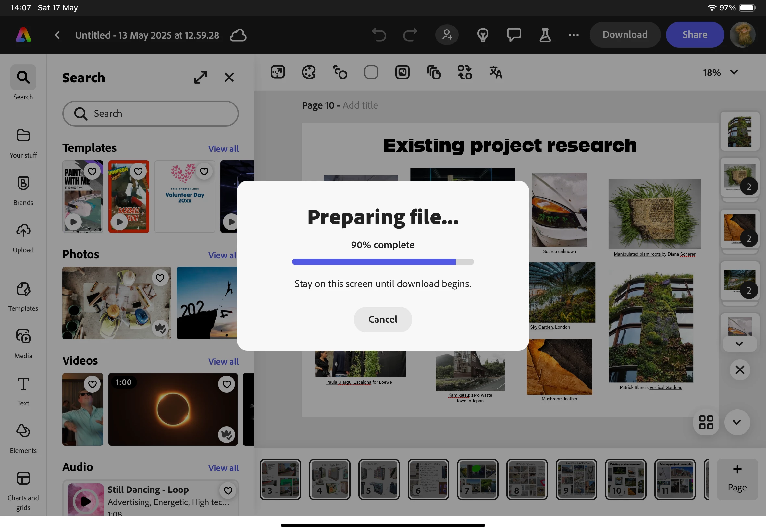Cancel the file preparation dialog

[382, 319]
